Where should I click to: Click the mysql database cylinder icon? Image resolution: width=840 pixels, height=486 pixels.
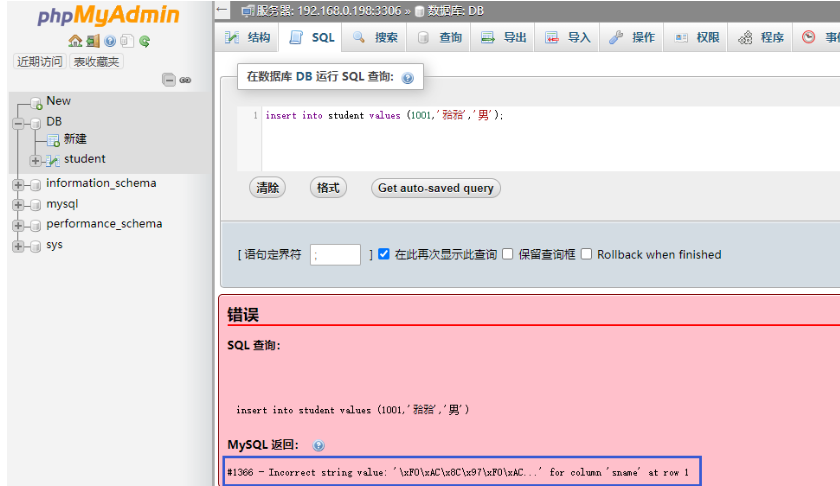coord(36,205)
